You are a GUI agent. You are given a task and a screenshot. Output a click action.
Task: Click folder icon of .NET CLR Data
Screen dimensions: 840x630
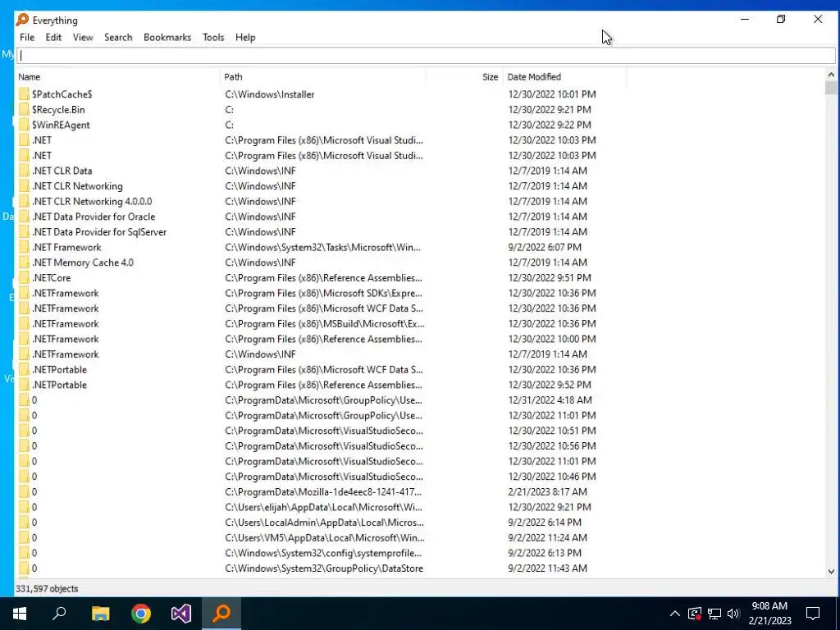click(24, 171)
